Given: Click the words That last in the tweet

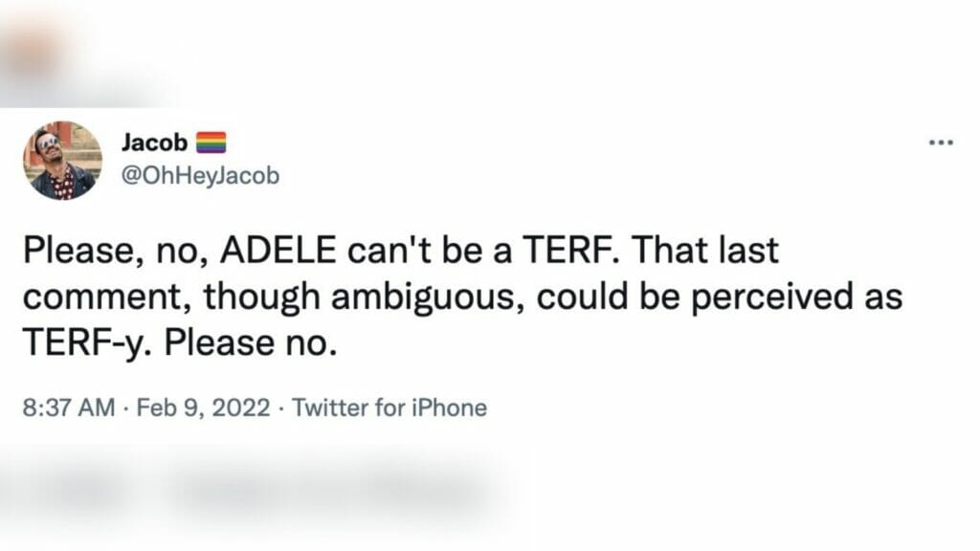Looking at the screenshot, I should [x=705, y=250].
